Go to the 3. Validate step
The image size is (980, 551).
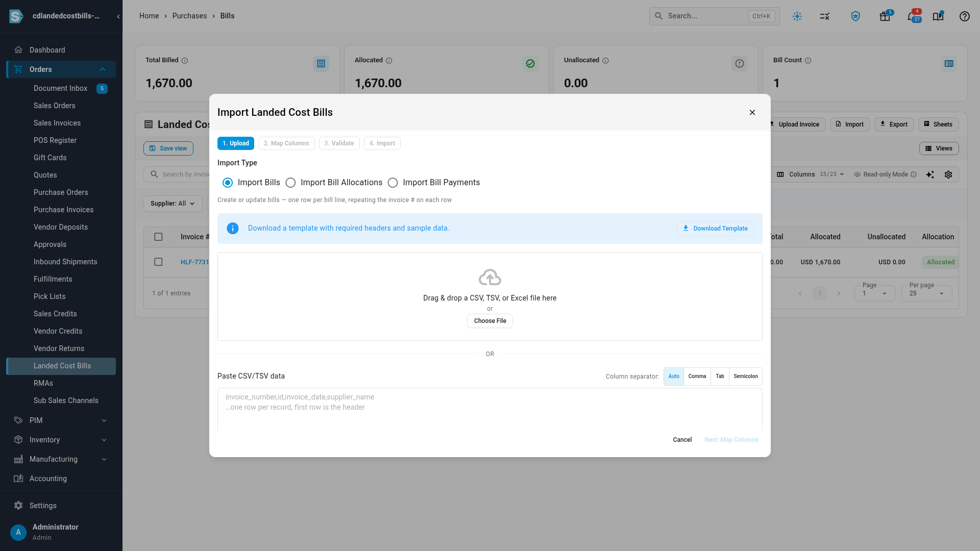339,143
